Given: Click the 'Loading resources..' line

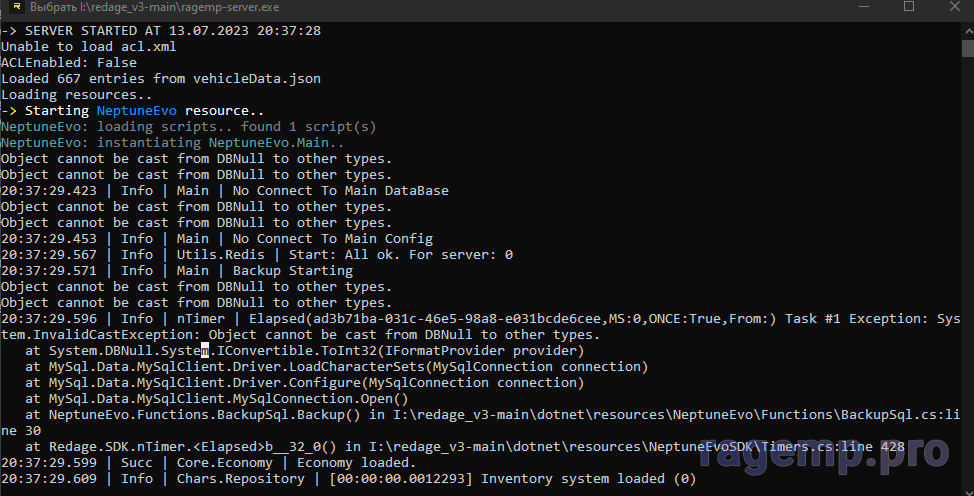Looking at the screenshot, I should coord(77,95).
